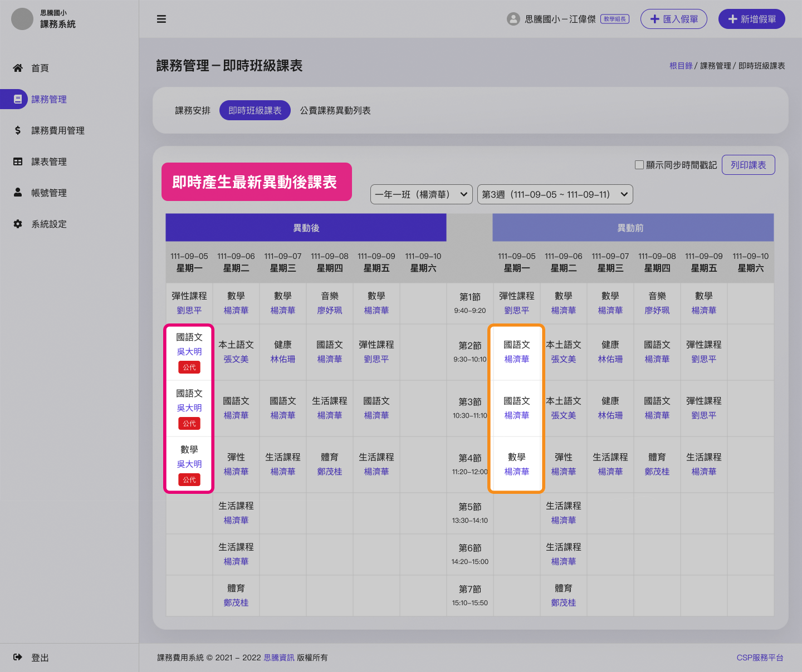The image size is (802, 672).
Task: Click the hamburger menu icon
Action: coord(162,19)
